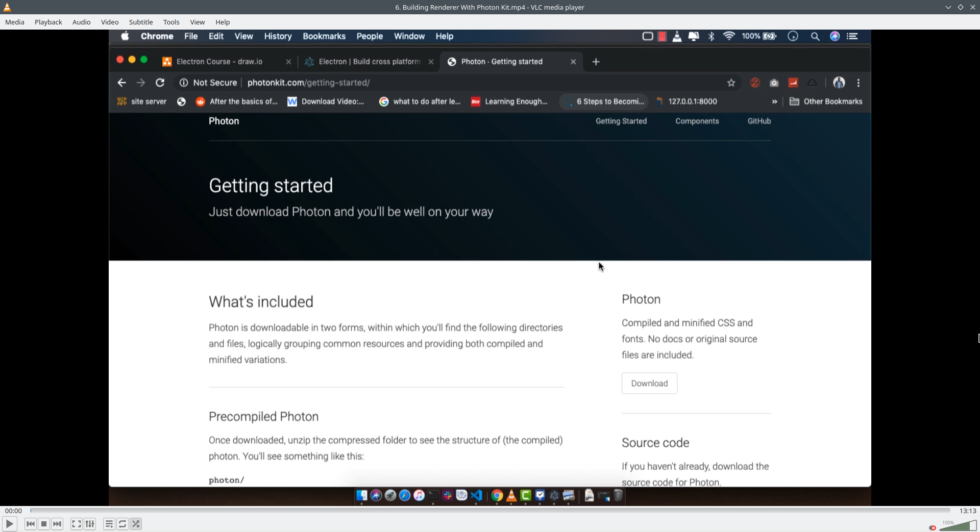Click the Trash icon in the dock

coord(618,495)
